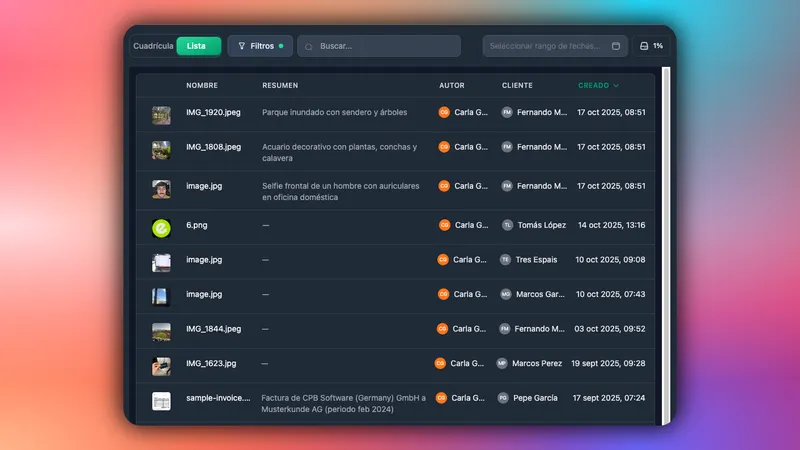This screenshot has width=800, height=450.
Task: Click the magnifier search icon
Action: [309, 46]
